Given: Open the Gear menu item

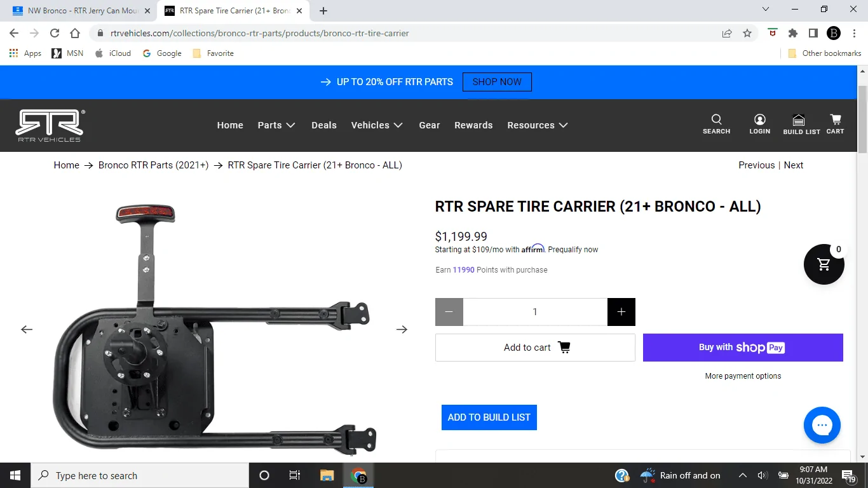Looking at the screenshot, I should [430, 125].
